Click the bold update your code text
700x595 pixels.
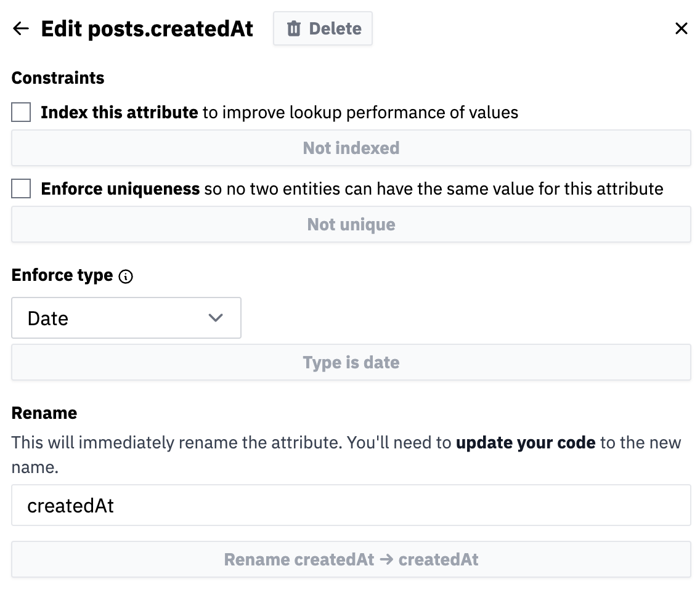525,443
